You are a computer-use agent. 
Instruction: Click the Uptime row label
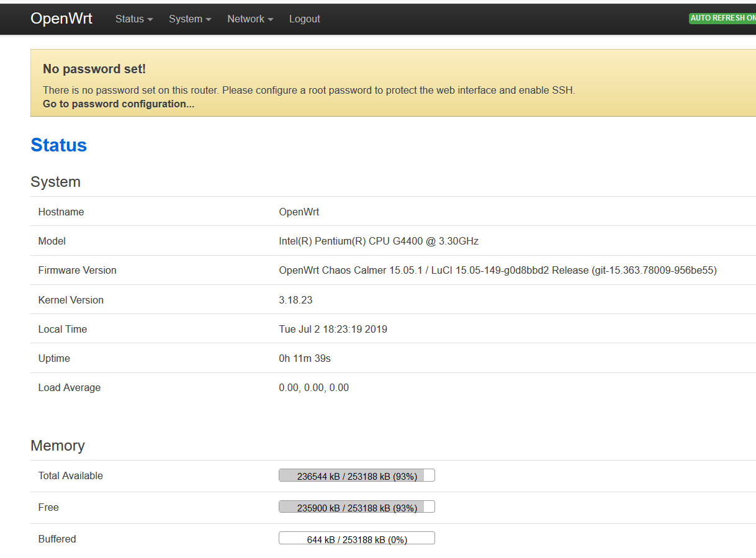pyautogui.click(x=54, y=358)
